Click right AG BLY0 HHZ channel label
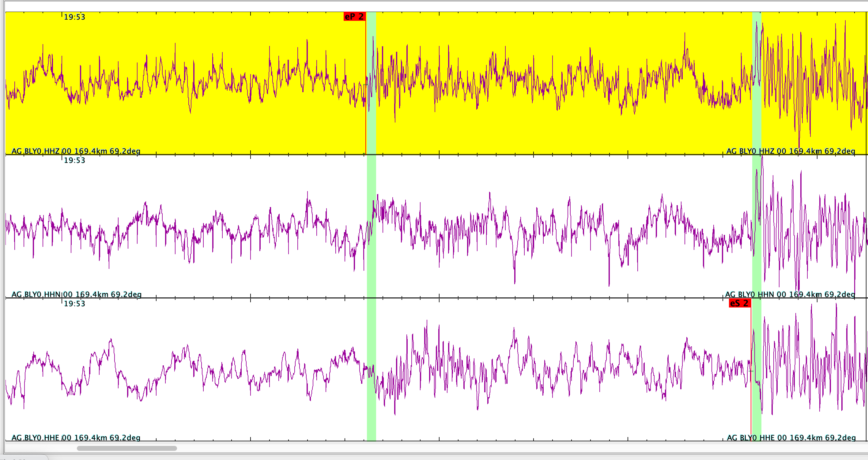 pos(791,151)
